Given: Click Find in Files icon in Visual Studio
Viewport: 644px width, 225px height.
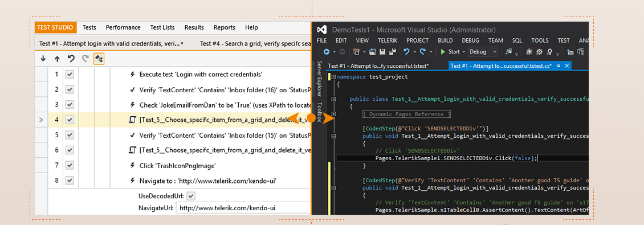Looking at the screenshot, I should point(509,52).
